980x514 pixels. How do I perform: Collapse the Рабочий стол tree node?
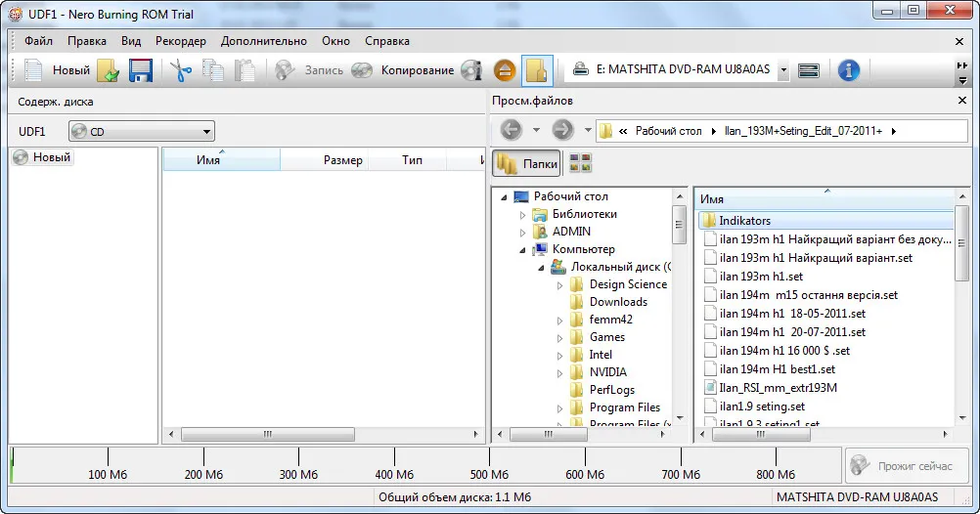pyautogui.click(x=504, y=196)
